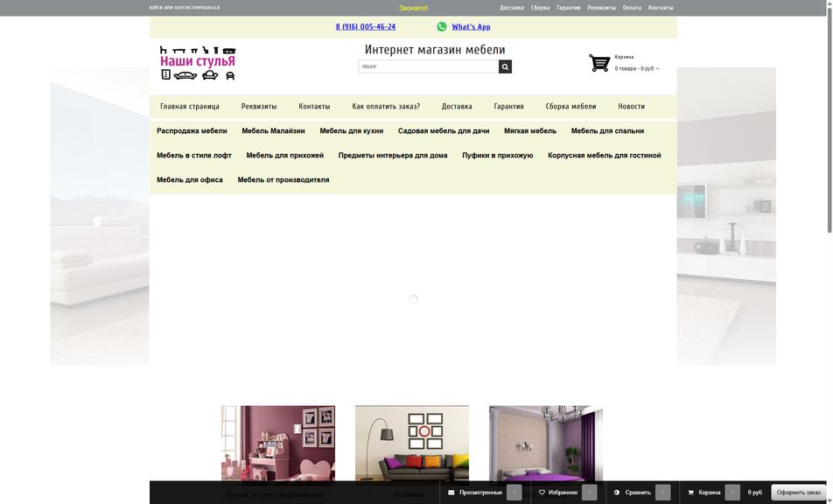833x504 pixels.
Task: Select the Мебель Малайзии category
Action: click(273, 130)
